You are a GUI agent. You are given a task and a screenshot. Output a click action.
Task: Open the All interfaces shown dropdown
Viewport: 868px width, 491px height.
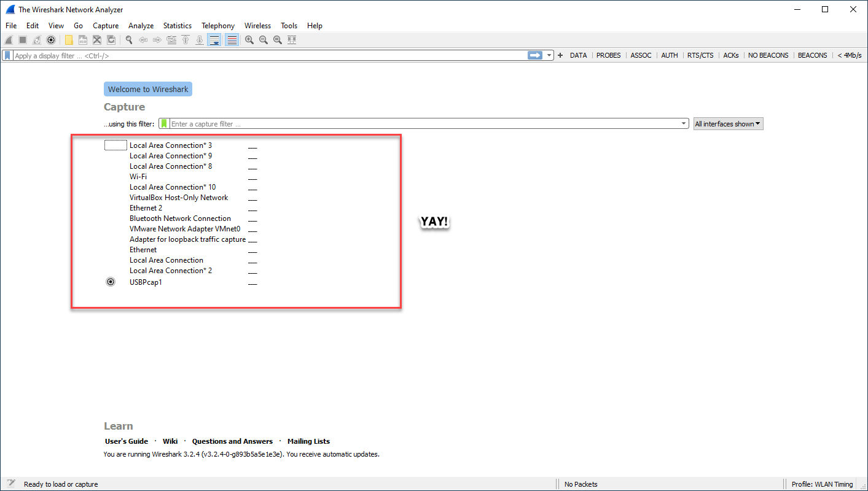tap(728, 124)
